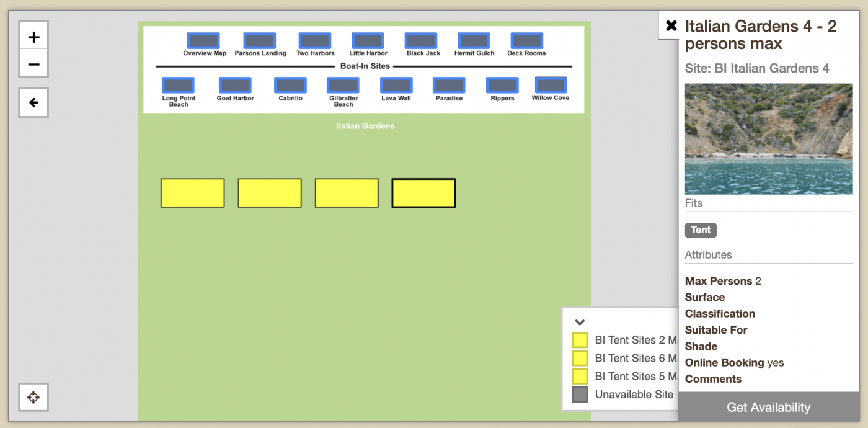Select the second yellow Italian Gardens site
The height and width of the screenshot is (428, 868).
tap(270, 193)
